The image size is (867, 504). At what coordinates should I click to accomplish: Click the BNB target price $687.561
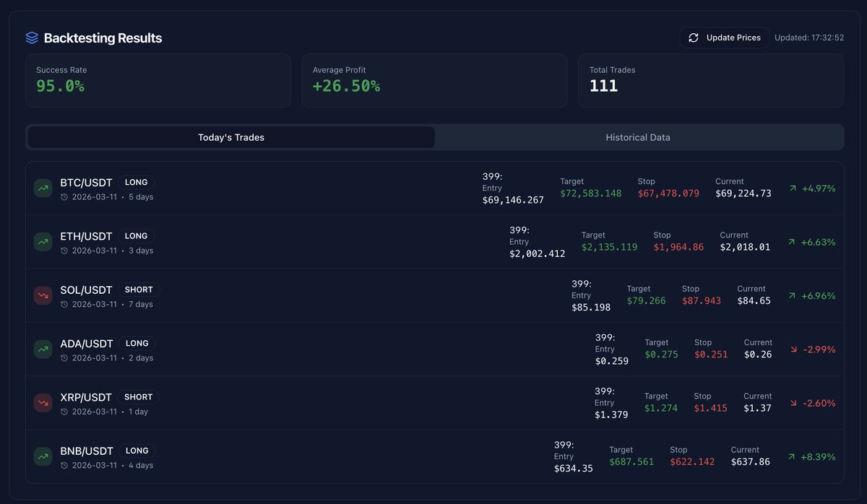(x=631, y=461)
